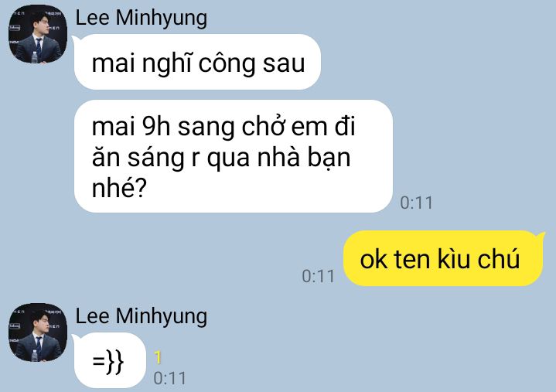Select the yellow 'ok ten kìu chú' bubble

[x=443, y=258]
